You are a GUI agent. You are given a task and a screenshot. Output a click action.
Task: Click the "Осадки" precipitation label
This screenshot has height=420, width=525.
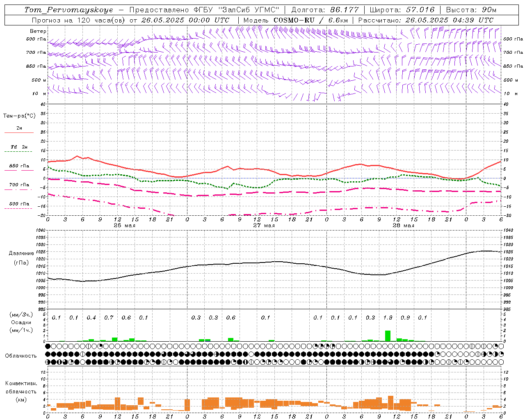pos(21,323)
